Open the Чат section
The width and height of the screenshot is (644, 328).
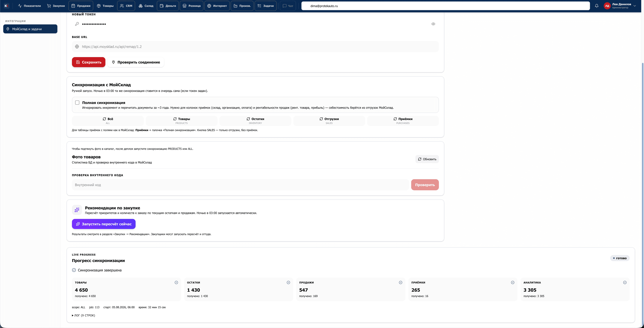click(288, 6)
